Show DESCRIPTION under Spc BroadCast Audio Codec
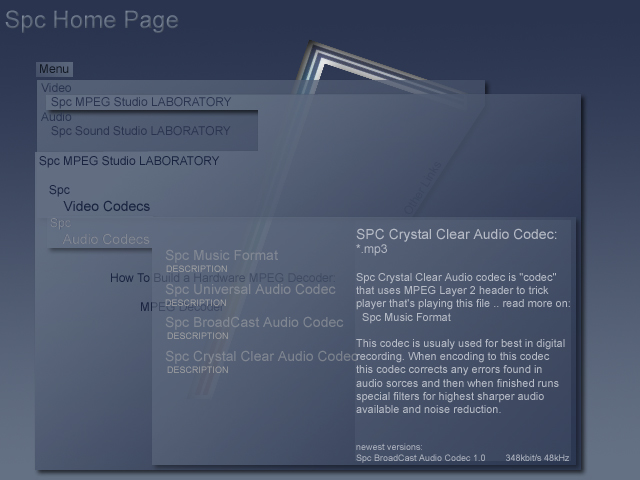The image size is (640, 480). [x=197, y=336]
